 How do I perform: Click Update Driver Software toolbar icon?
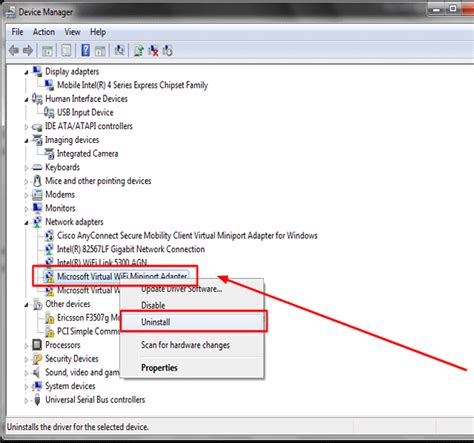pyautogui.click(x=139, y=51)
